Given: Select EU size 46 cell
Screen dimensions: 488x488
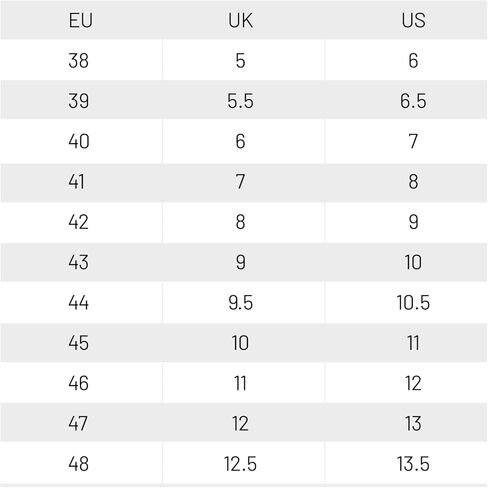Looking at the screenshot, I should click(x=79, y=383).
